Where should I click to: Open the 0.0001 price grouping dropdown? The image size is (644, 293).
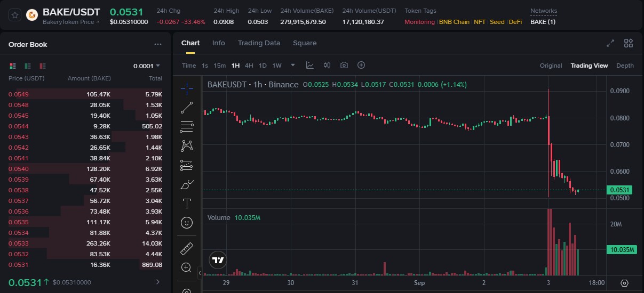coord(147,66)
